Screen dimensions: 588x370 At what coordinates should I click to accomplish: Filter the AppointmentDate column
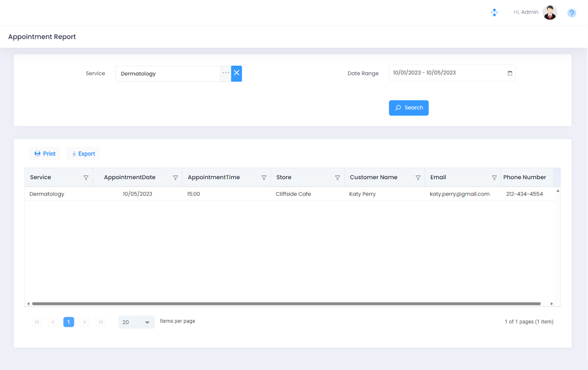pos(175,178)
